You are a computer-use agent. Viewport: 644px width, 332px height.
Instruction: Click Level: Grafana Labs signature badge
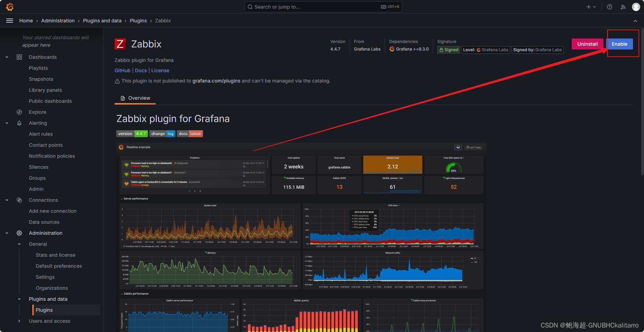coord(486,50)
